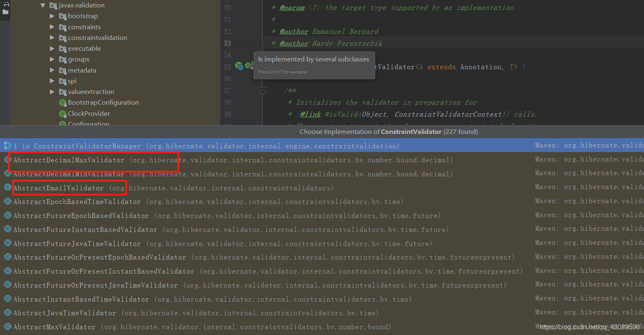Viewport: 644px width, 335px height.
Task: Click the @author tag before Hardy Ferentschik
Action: 294,44
